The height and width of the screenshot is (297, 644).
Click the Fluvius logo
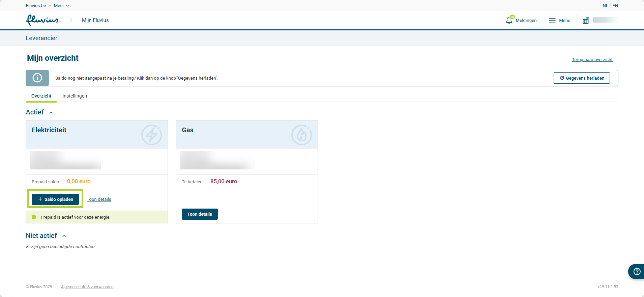click(x=43, y=20)
